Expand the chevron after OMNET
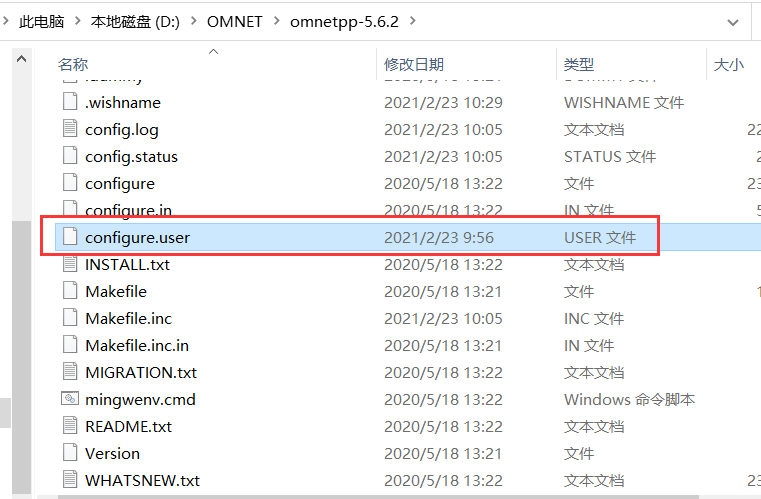 click(277, 21)
